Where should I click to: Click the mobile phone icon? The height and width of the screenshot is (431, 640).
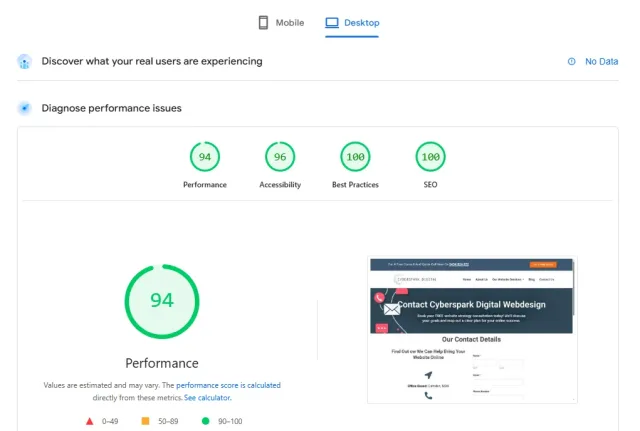263,22
